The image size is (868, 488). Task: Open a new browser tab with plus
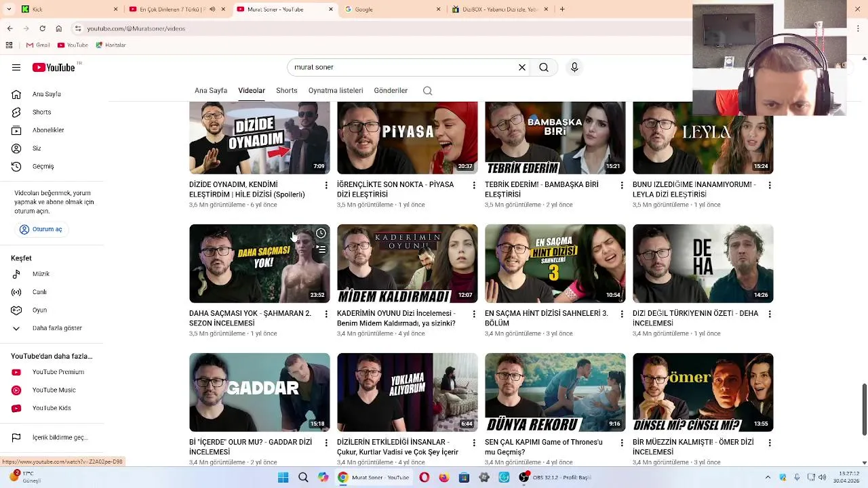[562, 9]
